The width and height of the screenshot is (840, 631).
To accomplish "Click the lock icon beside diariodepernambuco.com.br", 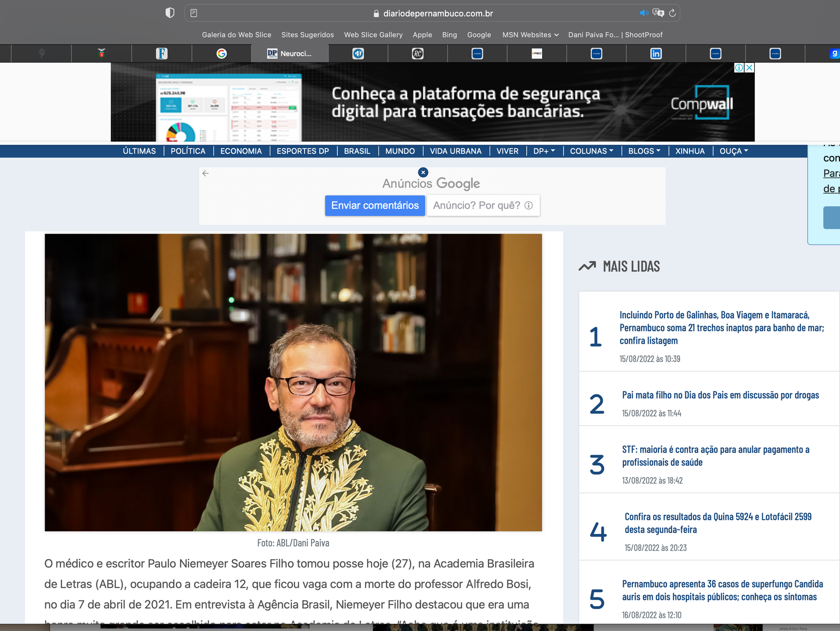I will 375,13.
